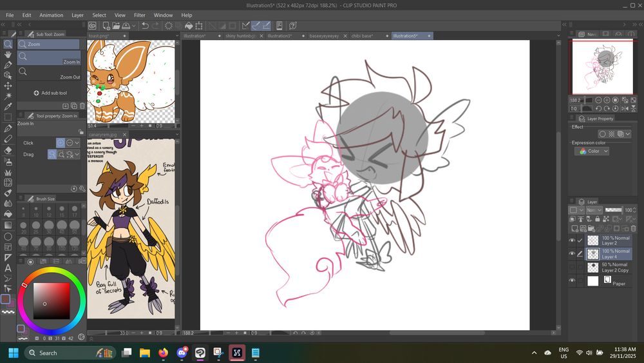Open the palette color dropdown in Layer panel
Viewport: 644px width, 363px height.
(575, 210)
